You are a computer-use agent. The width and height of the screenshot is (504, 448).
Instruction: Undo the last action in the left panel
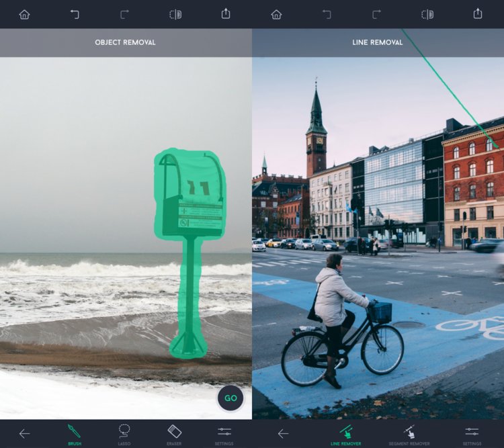(75, 15)
